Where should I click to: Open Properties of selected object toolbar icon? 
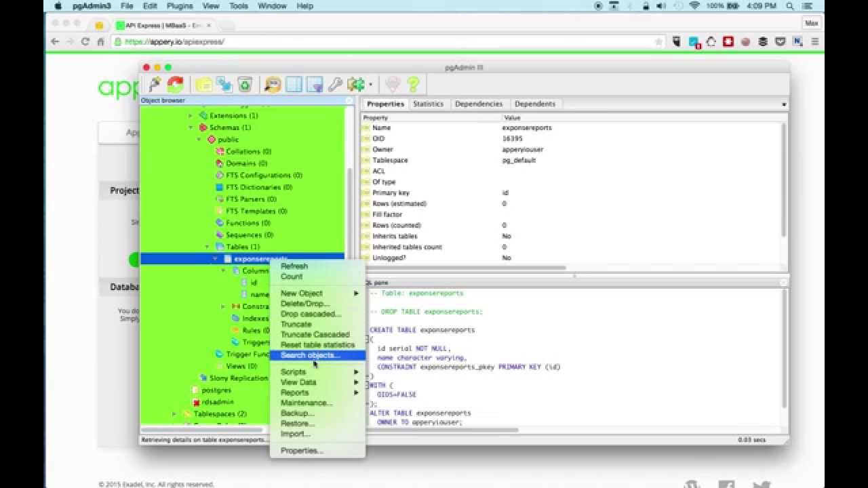[203, 84]
